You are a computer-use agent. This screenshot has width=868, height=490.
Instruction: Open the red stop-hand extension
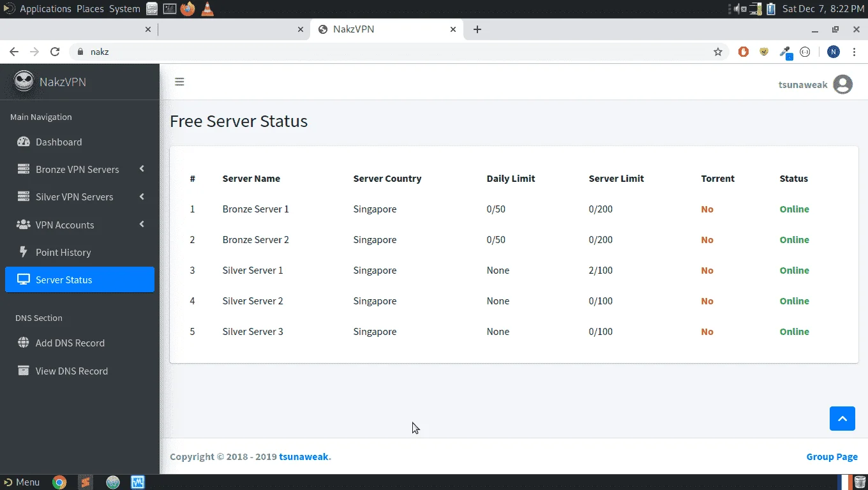744,52
